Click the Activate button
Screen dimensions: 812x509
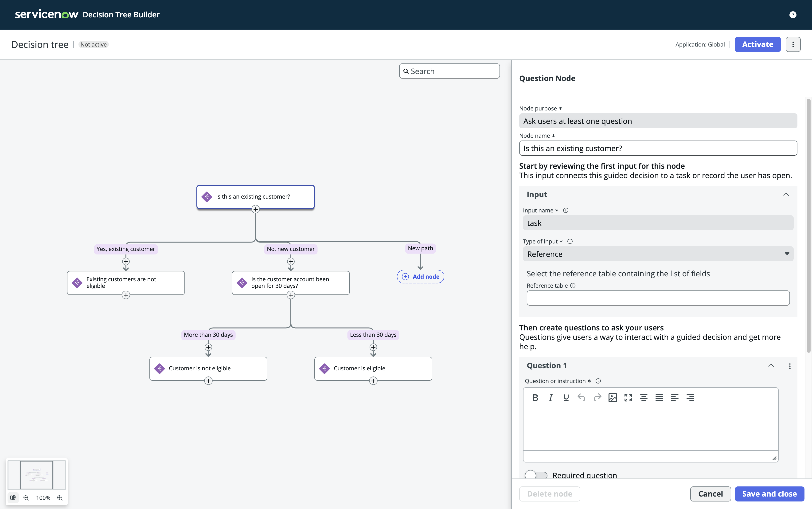[757, 44]
